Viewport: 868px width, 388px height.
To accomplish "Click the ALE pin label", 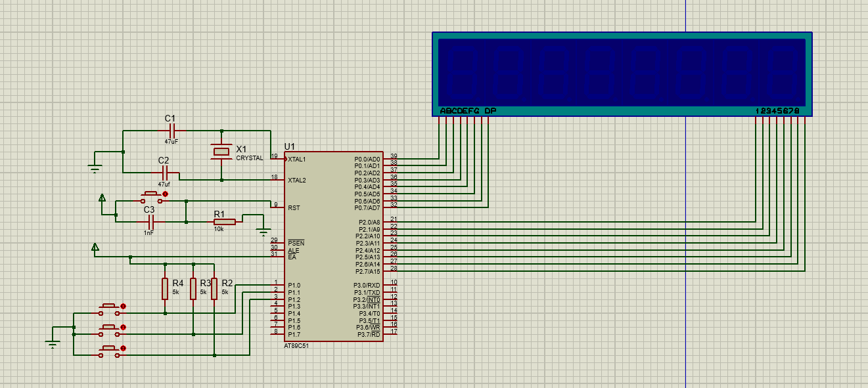I will [x=293, y=250].
